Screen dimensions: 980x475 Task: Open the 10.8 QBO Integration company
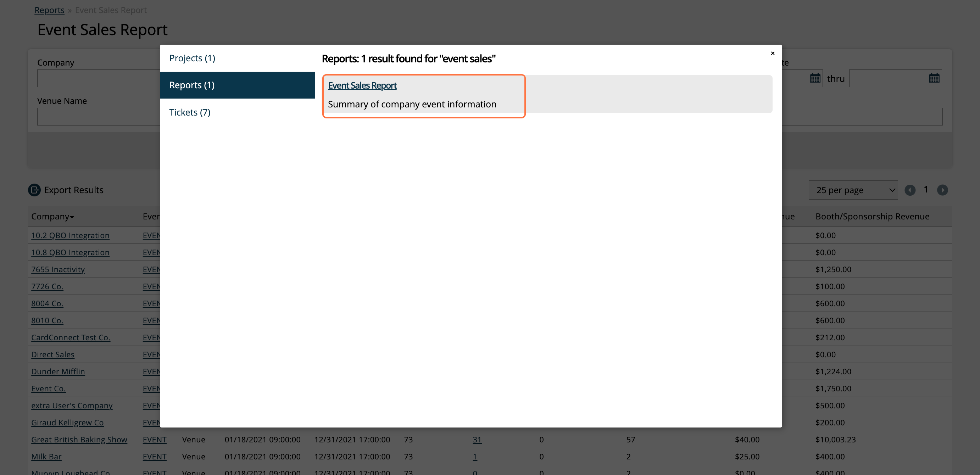[71, 252]
